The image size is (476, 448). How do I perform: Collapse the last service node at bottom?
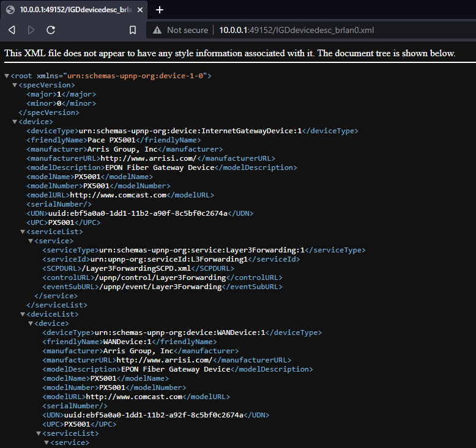coord(46,443)
